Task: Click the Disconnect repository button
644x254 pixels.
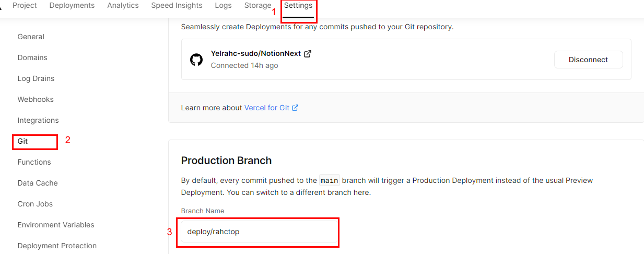Action: (588, 60)
